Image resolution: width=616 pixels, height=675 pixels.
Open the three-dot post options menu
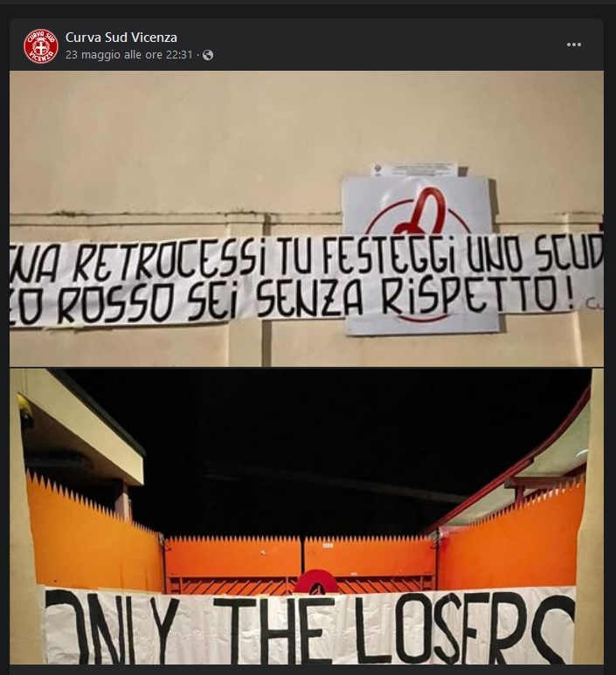tap(574, 45)
